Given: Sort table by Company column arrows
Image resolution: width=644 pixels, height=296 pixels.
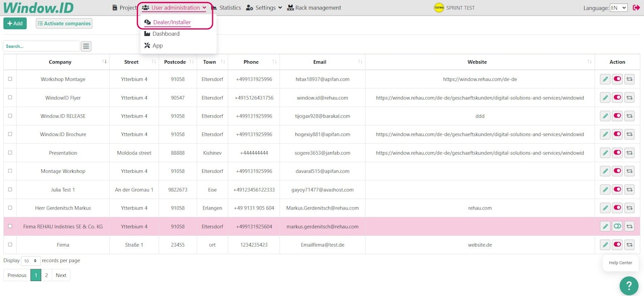Looking at the screenshot, I should [x=105, y=62].
